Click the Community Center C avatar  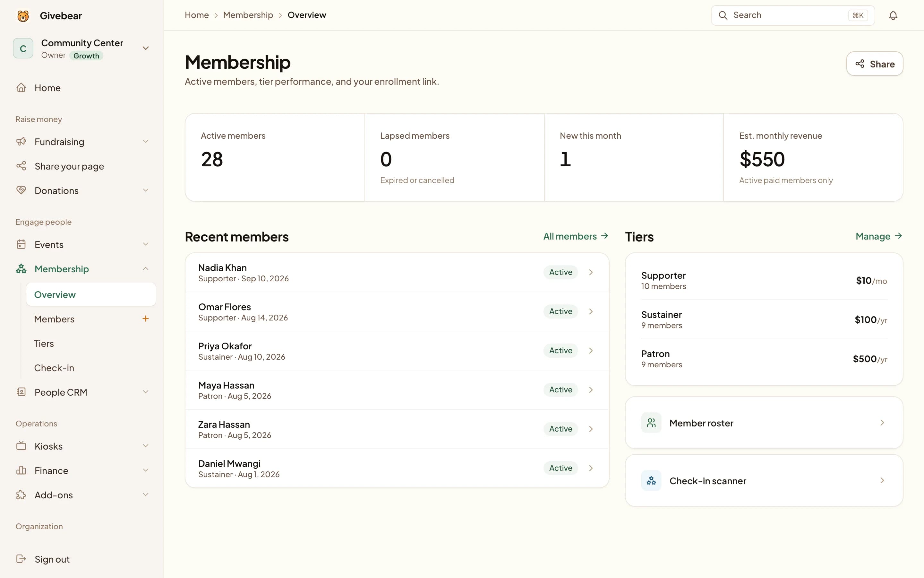[x=23, y=48]
